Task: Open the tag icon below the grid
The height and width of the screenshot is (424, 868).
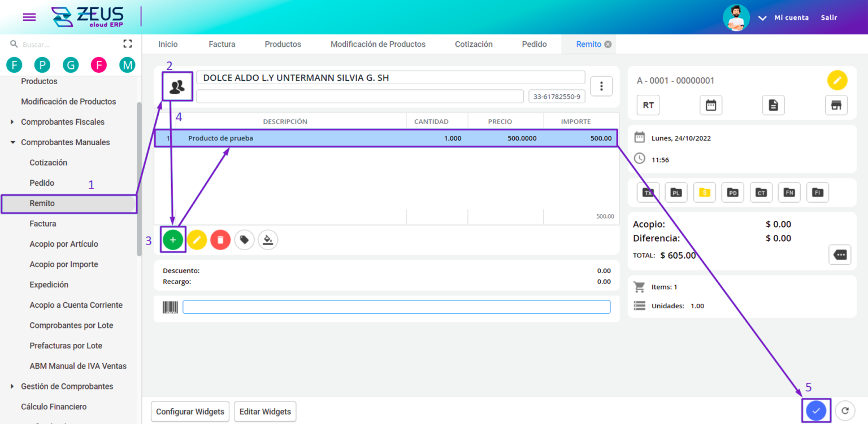Action: (x=244, y=239)
